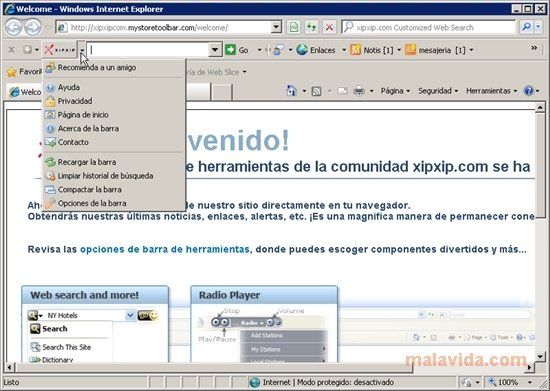Click the Web search and more! panel

coord(95,324)
